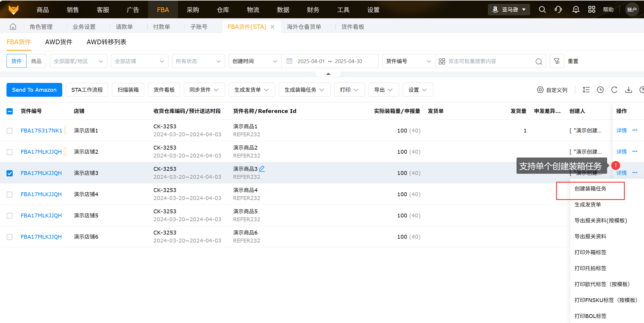644x323 pixels.
Task: Open the search magnifier in top bar
Action: click(542, 10)
